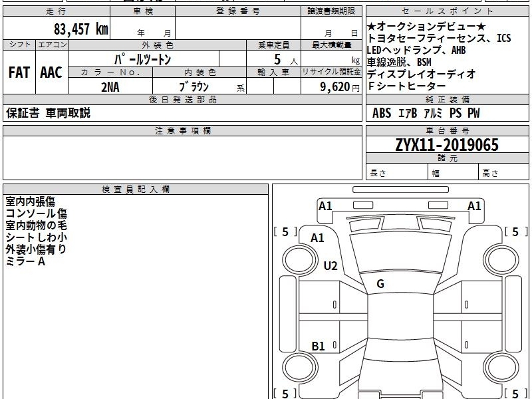Image resolution: width=532 pixels, height=399 pixels.
Task: Select the 諸元 header
Action: (447, 158)
